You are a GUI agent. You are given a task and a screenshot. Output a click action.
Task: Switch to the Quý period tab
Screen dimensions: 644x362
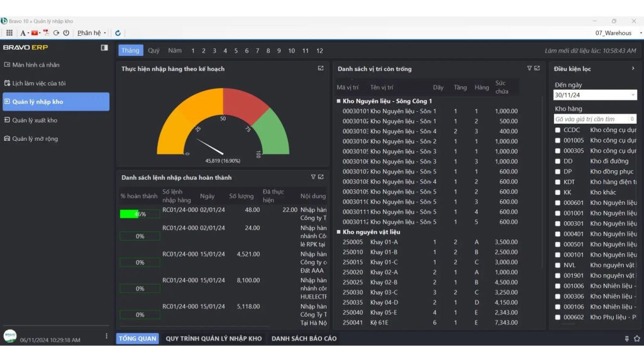[x=153, y=50]
